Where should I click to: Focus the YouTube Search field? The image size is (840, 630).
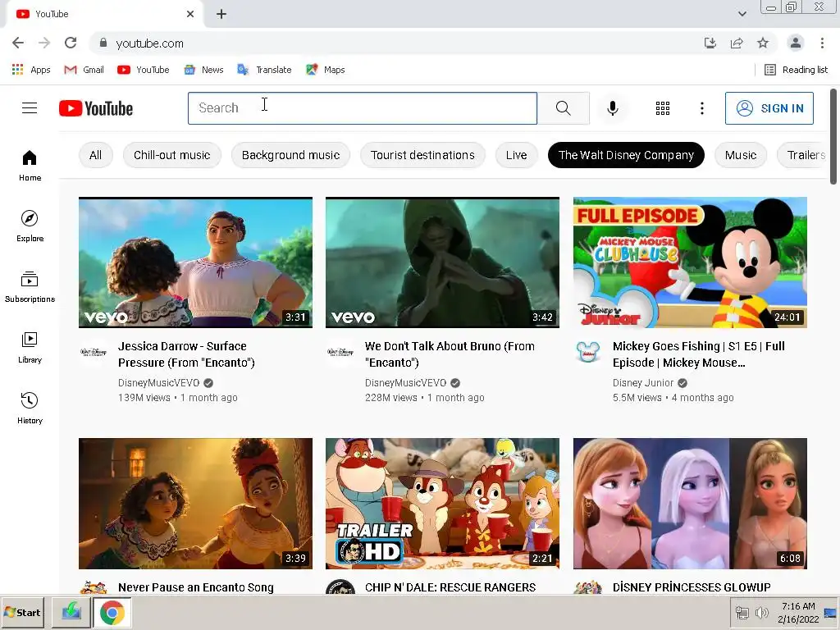click(363, 108)
